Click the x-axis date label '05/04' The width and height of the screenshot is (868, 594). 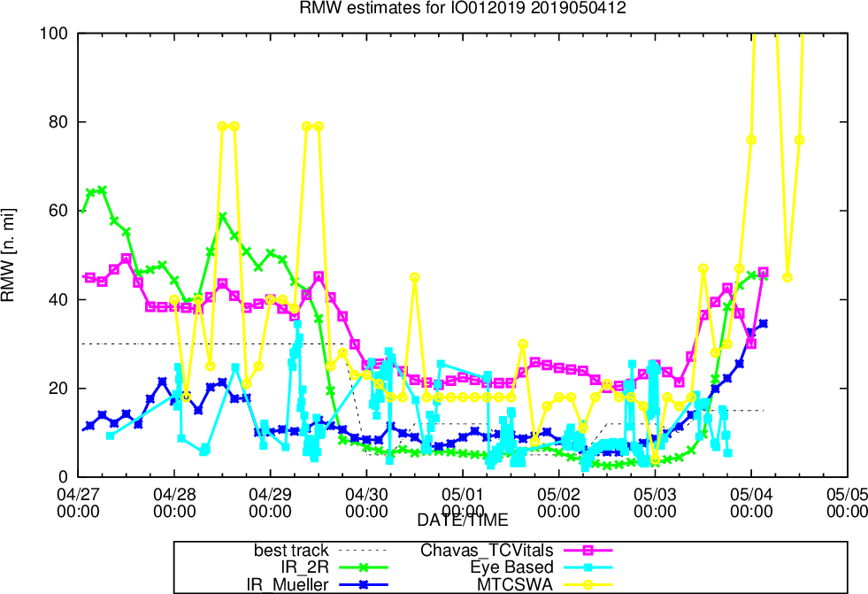751,494
